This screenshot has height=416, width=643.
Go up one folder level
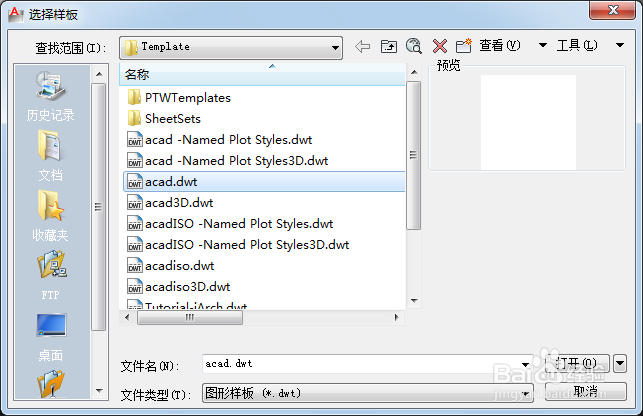[388, 46]
